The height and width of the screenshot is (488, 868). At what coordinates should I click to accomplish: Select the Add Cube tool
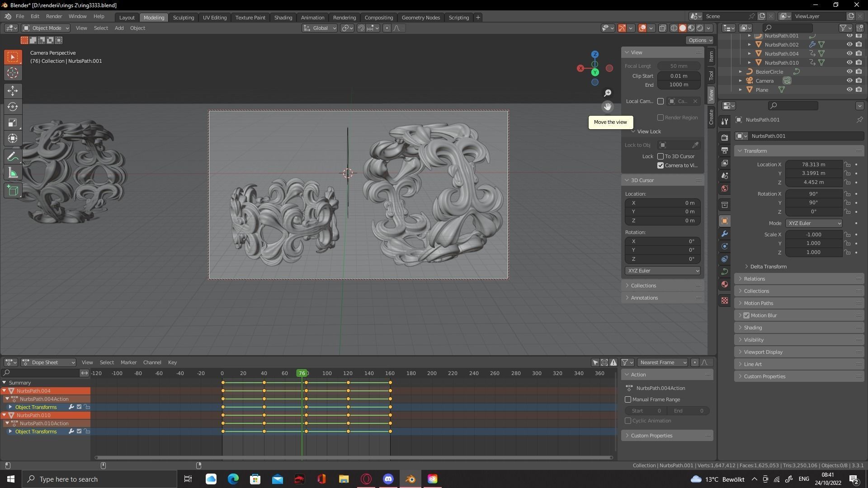(x=13, y=191)
